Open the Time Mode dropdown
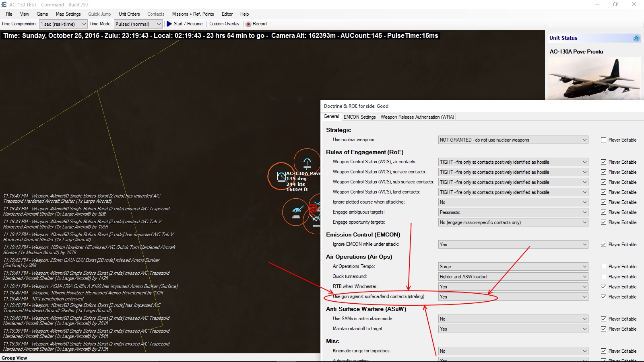Viewport: 644px width, 362px height. [x=138, y=24]
